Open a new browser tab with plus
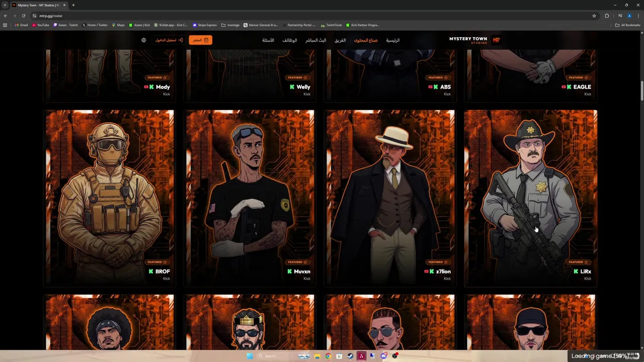The image size is (644, 362). click(x=73, y=5)
